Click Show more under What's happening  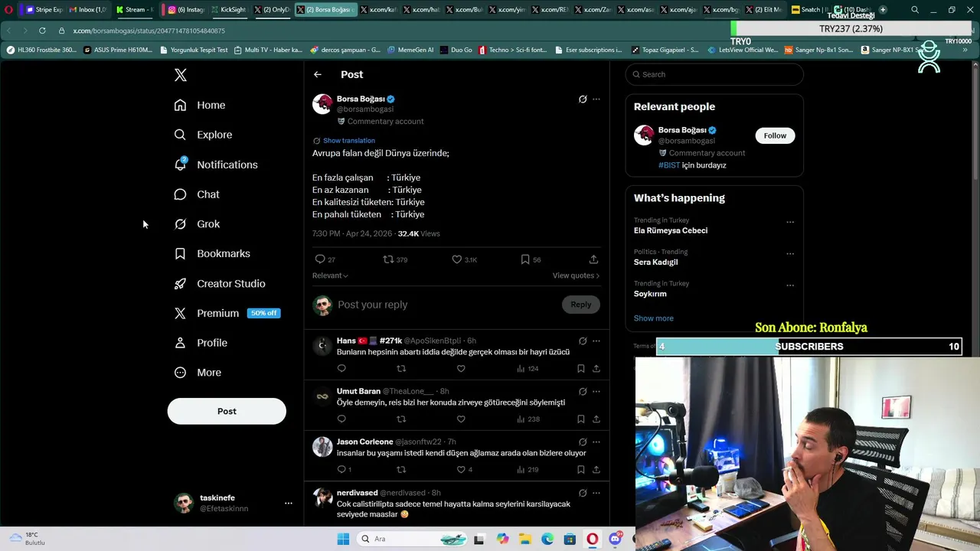pos(654,318)
